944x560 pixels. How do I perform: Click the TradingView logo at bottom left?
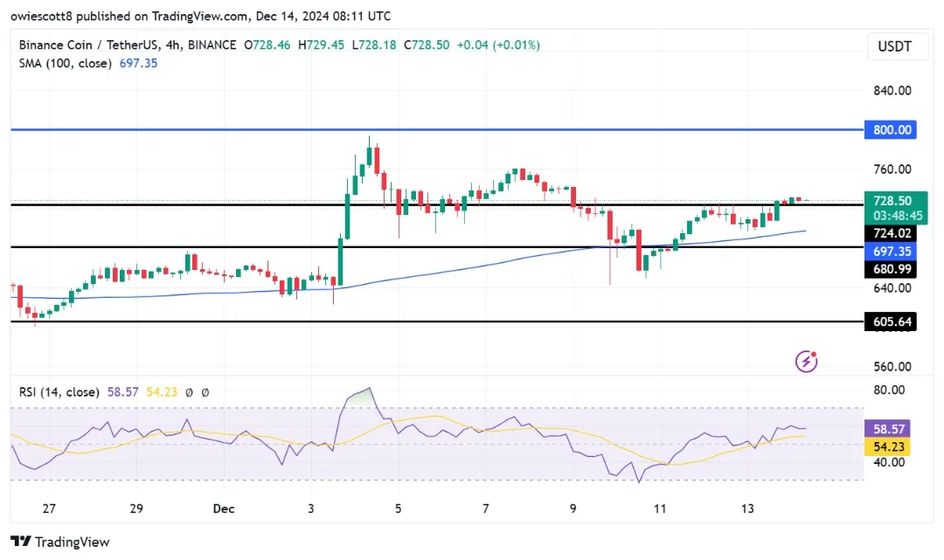(60, 542)
